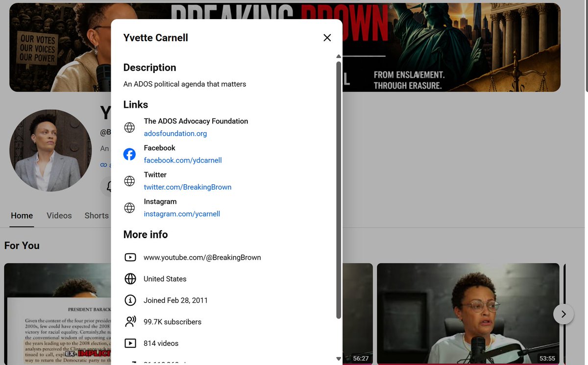Select the Joined Feb 28, 2011 text
The image size is (588, 365).
[x=175, y=300]
